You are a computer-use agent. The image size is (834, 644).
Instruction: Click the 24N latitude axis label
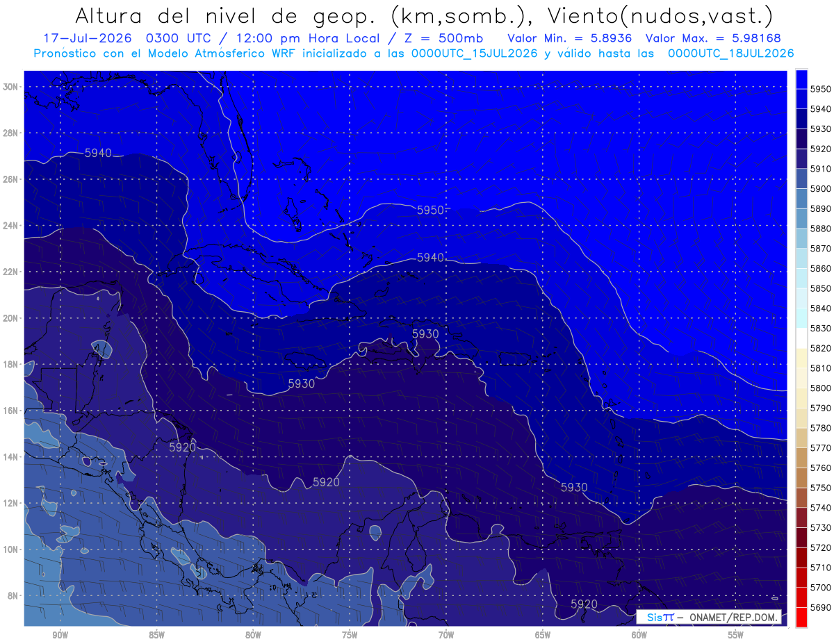(x=10, y=226)
